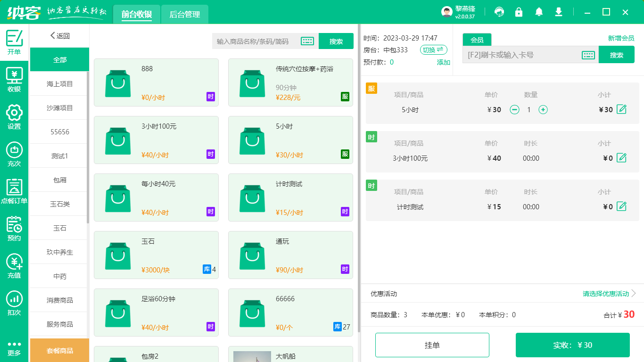Click the member card number input field
This screenshot has width=644, height=362.
pos(521,55)
